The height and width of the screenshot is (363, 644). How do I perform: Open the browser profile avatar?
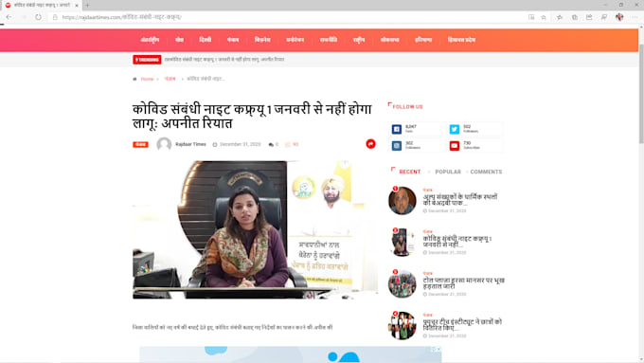click(x=619, y=17)
